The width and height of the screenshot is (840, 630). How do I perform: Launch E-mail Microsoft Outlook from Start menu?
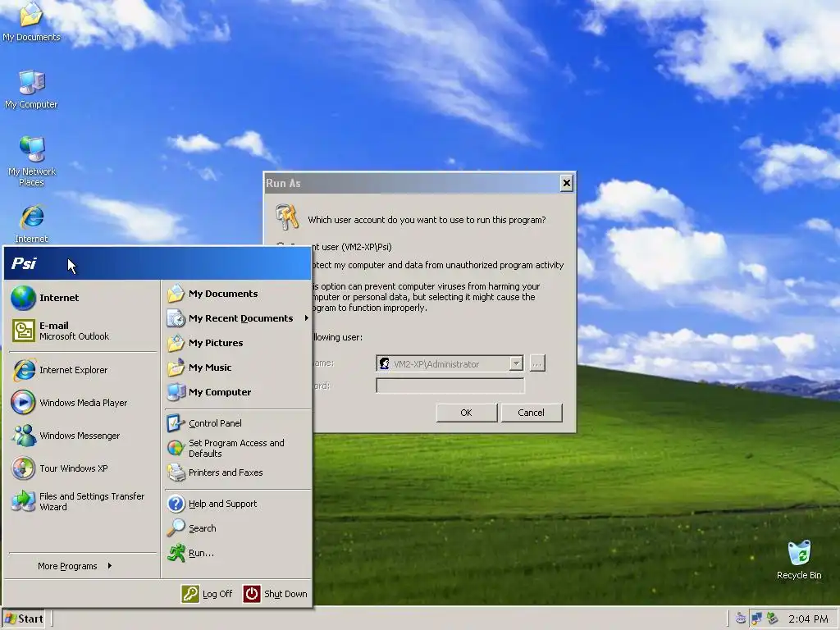[83, 331]
